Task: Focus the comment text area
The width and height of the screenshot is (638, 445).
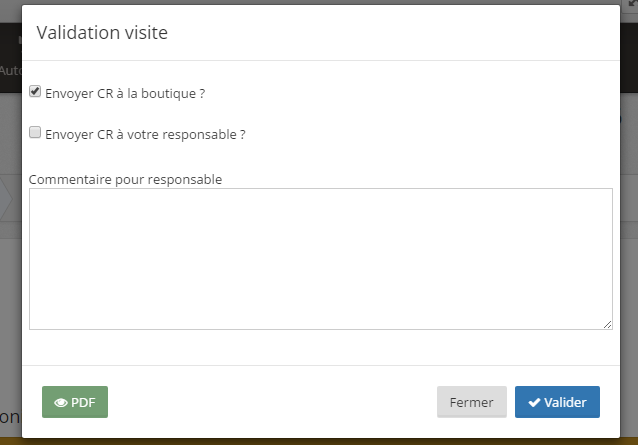Action: (320, 258)
